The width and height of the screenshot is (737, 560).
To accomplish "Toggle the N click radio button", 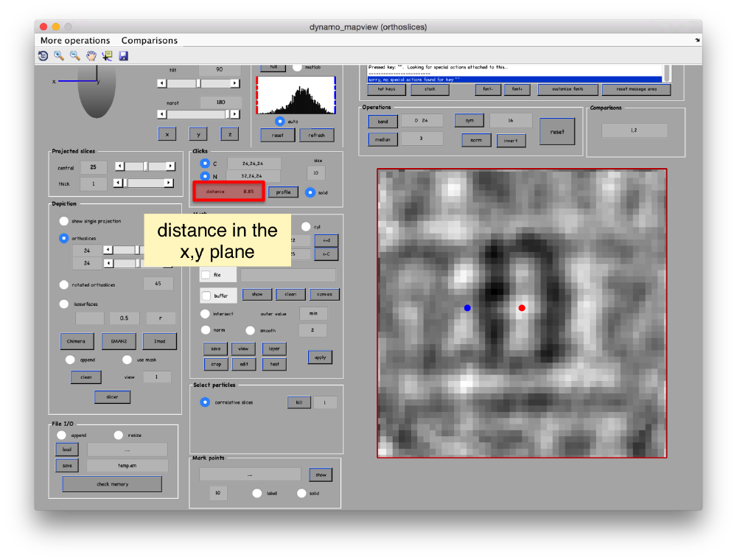I will 205,176.
